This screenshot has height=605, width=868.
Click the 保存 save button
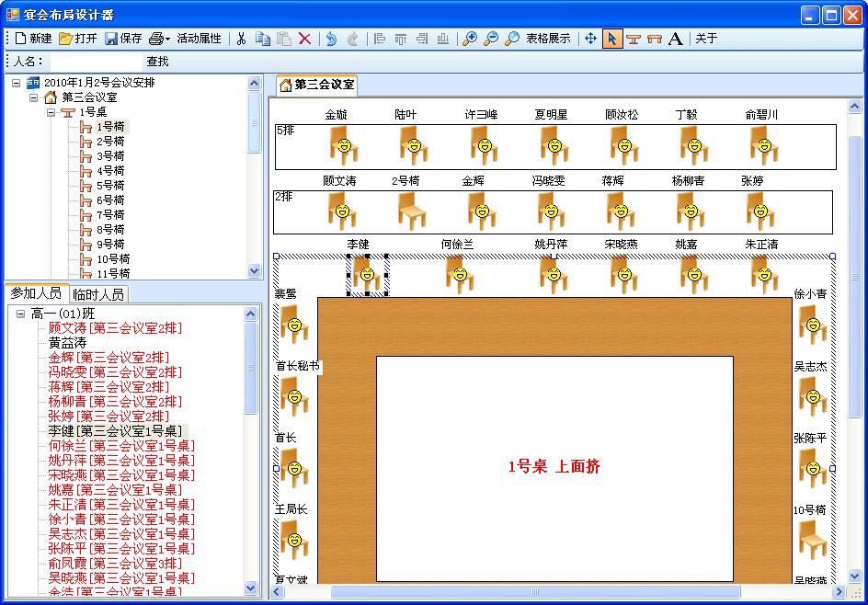(x=123, y=39)
